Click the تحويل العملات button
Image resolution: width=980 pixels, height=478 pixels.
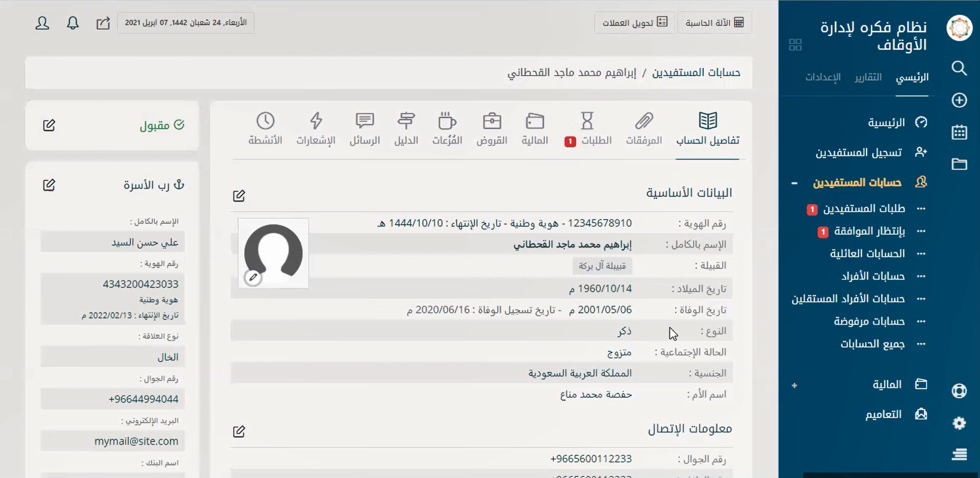tap(634, 23)
